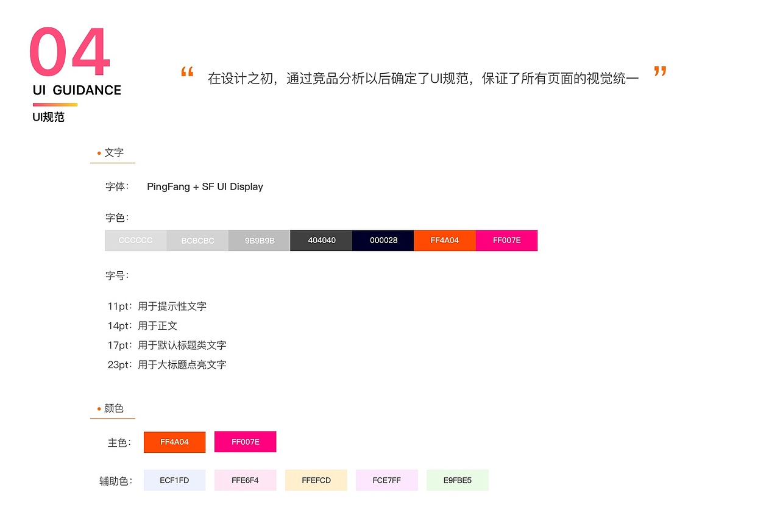780x532 pixels.
Task: Pick the 9B9B9B gray swatch
Action: point(260,241)
